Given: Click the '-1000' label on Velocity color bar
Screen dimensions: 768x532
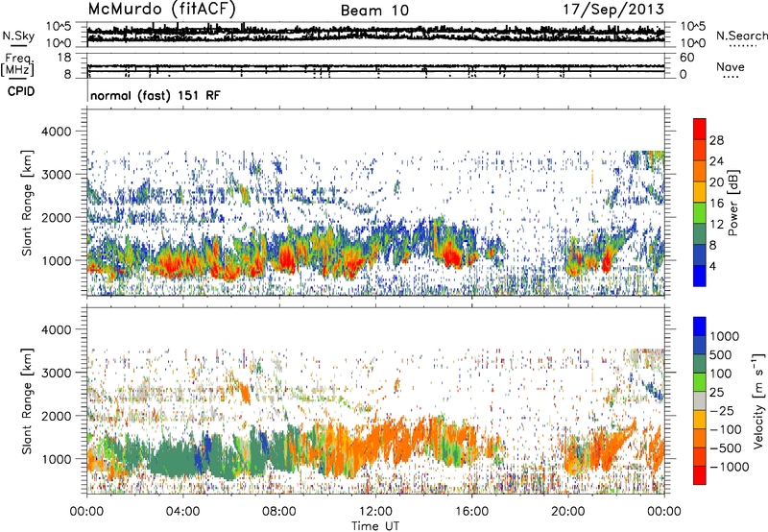Looking at the screenshot, I should click(x=730, y=467).
